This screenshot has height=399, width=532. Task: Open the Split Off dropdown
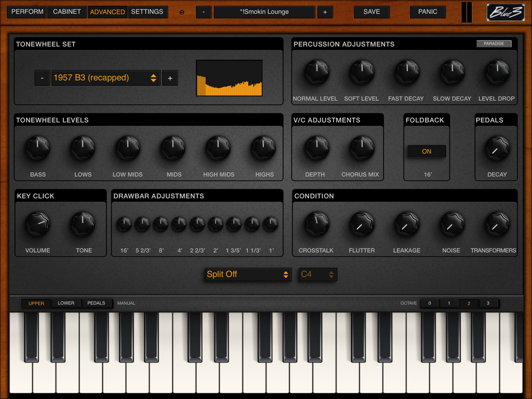click(x=248, y=275)
